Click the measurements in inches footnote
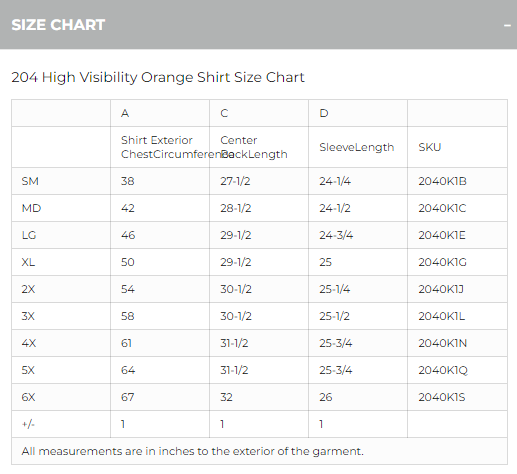 [x=193, y=451]
